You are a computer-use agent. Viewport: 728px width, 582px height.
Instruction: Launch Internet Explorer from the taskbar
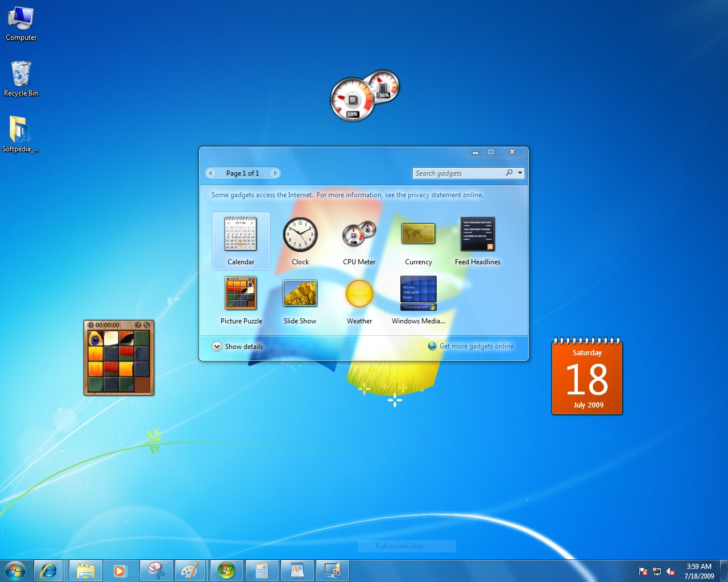click(x=48, y=571)
